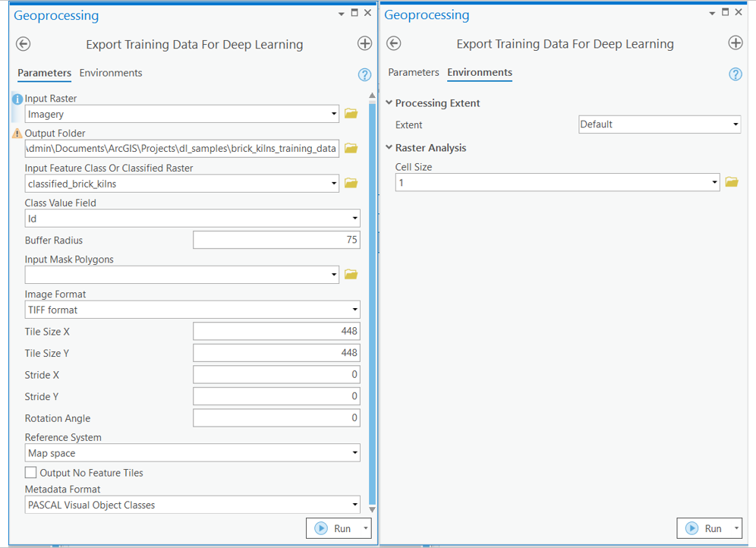Collapse the Raster Analysis section
The height and width of the screenshot is (548, 756).
(x=389, y=148)
